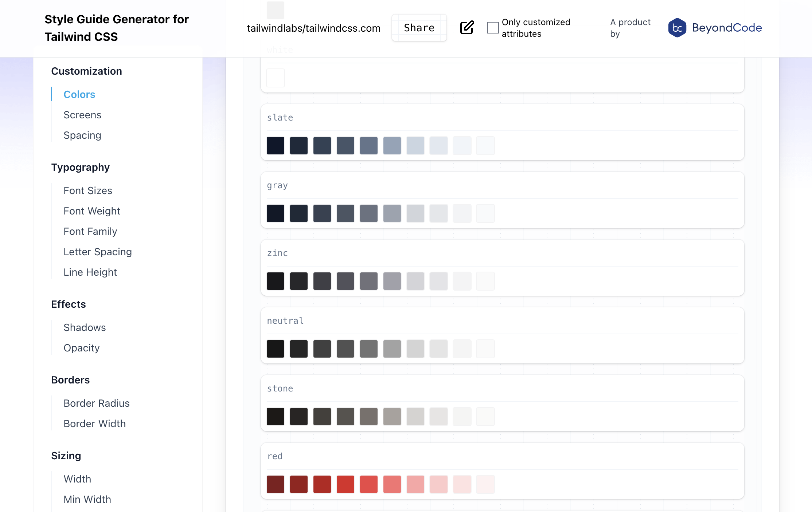Click the Shadows sidebar item
Screen dimensions: 812x512
coord(85,327)
